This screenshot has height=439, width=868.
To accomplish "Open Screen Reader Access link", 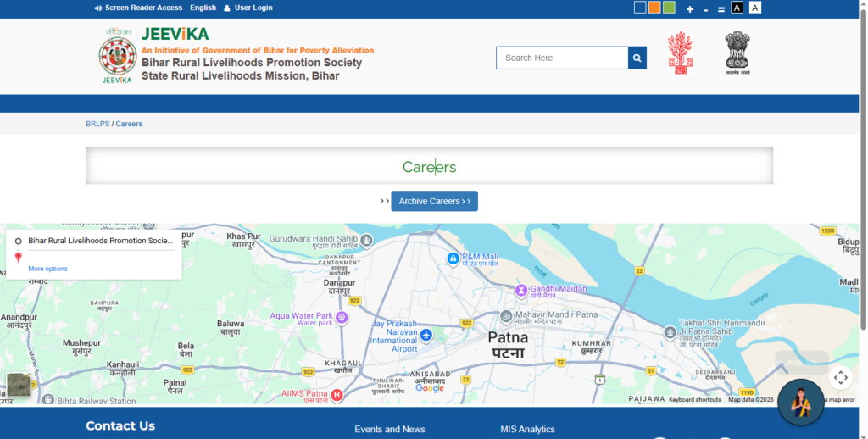I will point(138,8).
